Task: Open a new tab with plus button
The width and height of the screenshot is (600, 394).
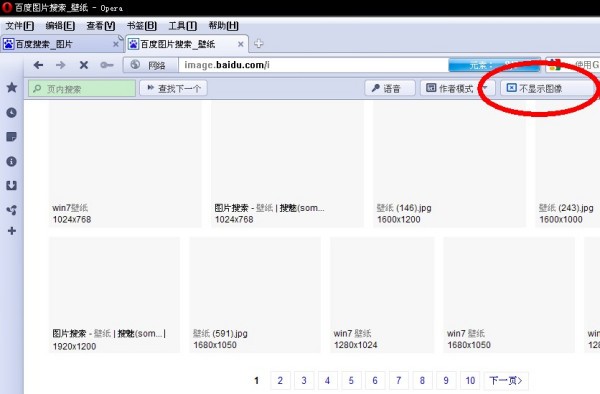Action: click(259, 44)
